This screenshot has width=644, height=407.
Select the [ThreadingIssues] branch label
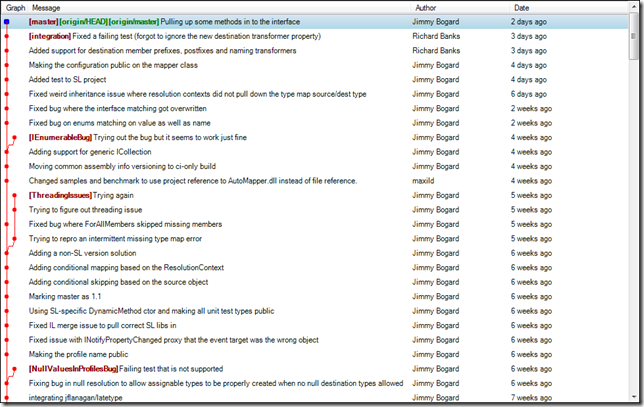click(60, 195)
